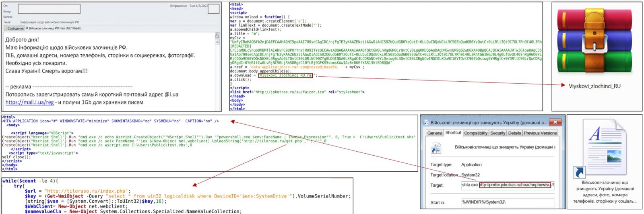Open the Compatibility tab
Image resolution: width=644 pixels, height=214 pixels.
(x=475, y=133)
